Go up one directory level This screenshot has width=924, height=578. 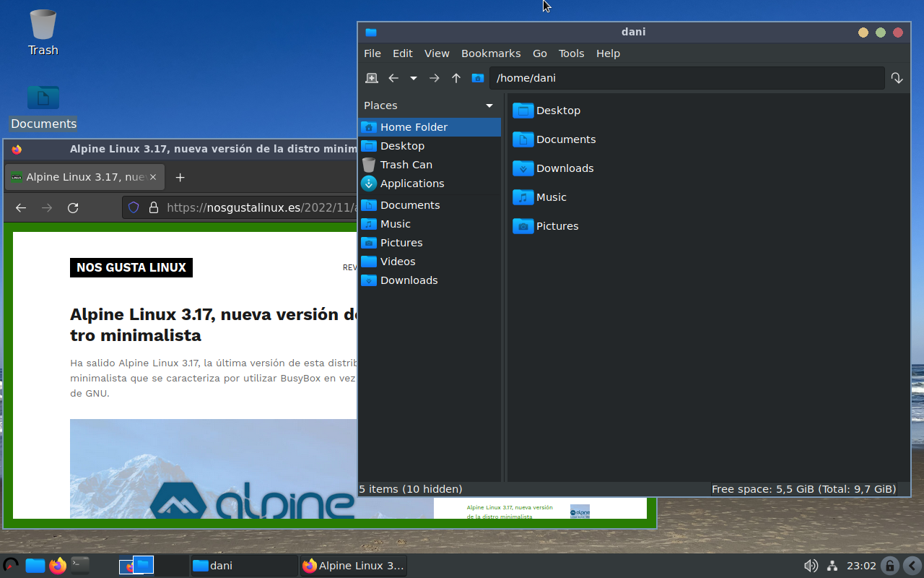[x=456, y=78]
